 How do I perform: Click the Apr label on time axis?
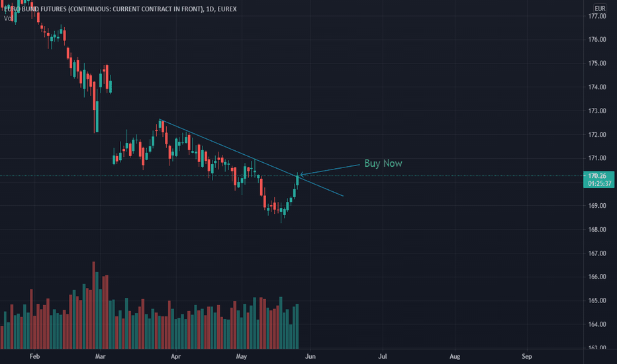tap(175, 357)
